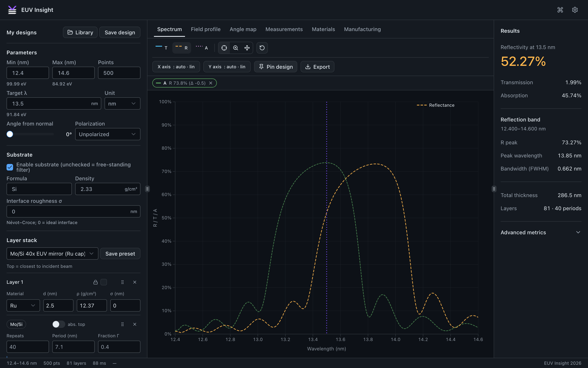Toggle A absorption curve
The width and height of the screenshot is (588, 368).
coord(202,48)
